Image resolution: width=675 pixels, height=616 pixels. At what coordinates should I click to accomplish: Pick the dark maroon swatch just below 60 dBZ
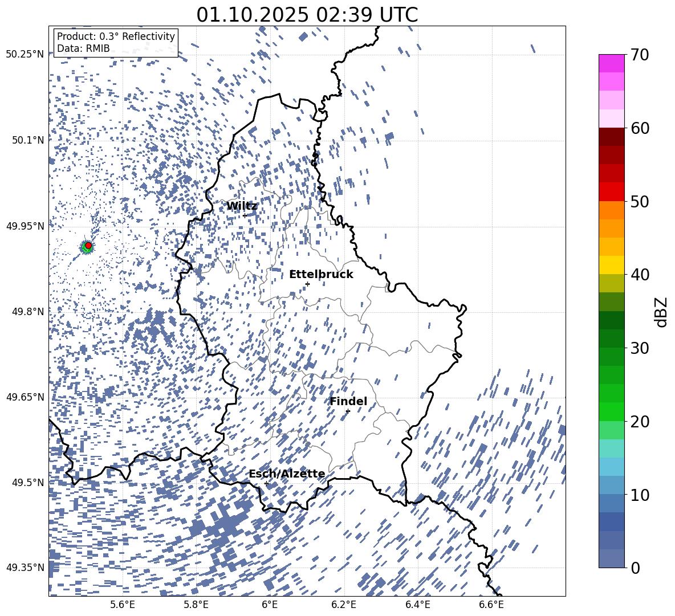(x=612, y=137)
